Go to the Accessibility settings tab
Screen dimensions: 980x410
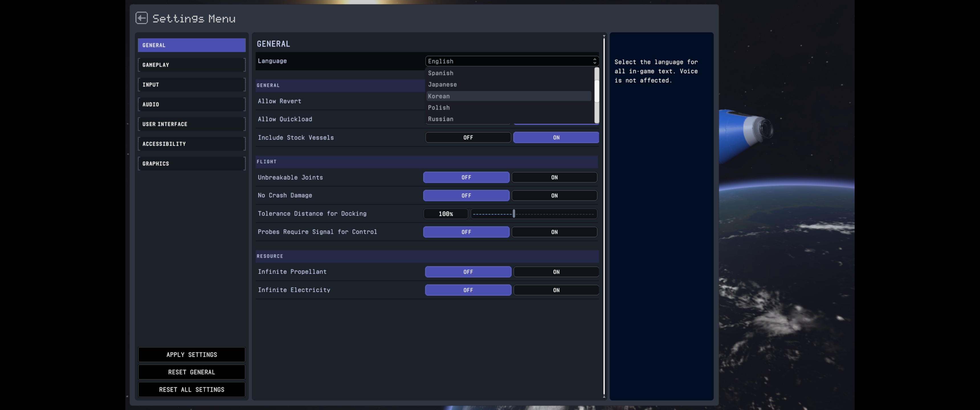[191, 144]
